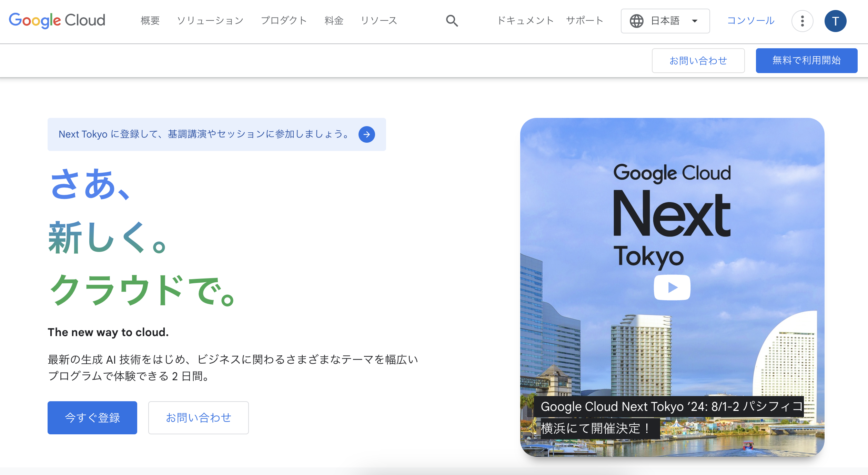Open the コンソール link
This screenshot has height=475, width=868.
[750, 21]
